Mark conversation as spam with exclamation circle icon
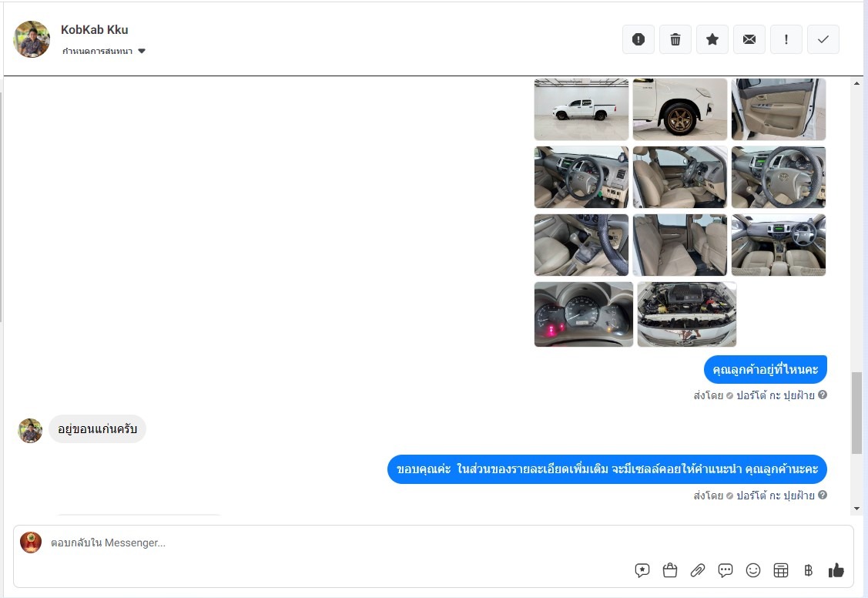 tap(638, 39)
